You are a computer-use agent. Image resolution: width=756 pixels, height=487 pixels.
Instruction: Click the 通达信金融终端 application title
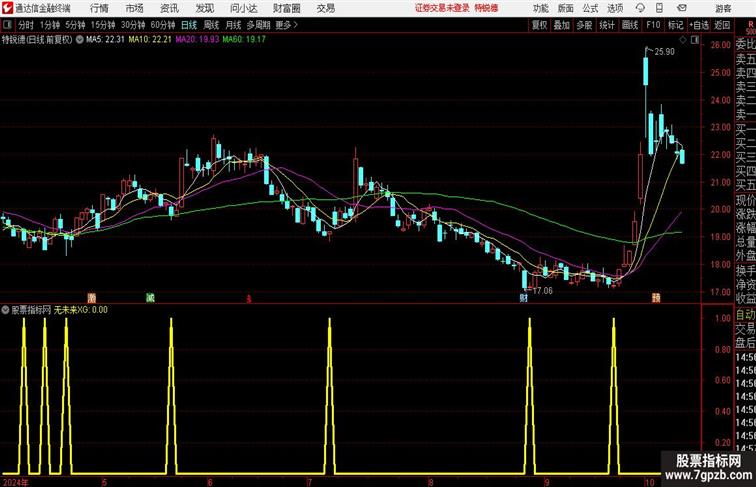[42, 8]
